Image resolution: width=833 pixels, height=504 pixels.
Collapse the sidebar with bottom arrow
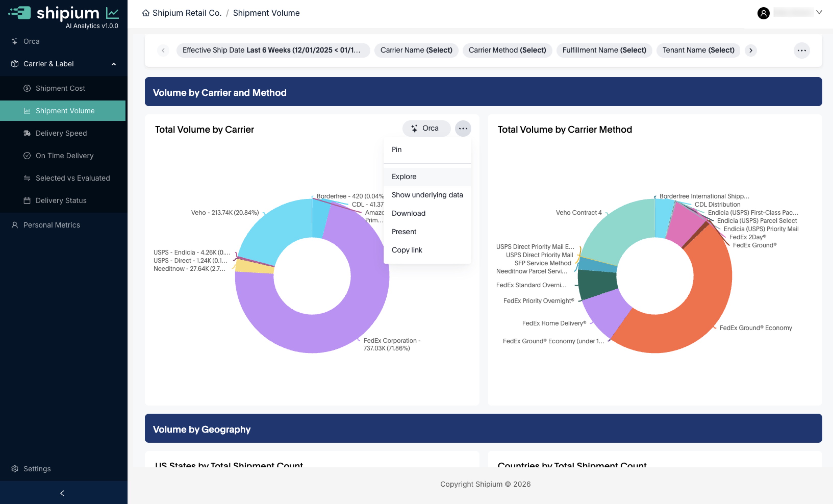[x=62, y=493]
